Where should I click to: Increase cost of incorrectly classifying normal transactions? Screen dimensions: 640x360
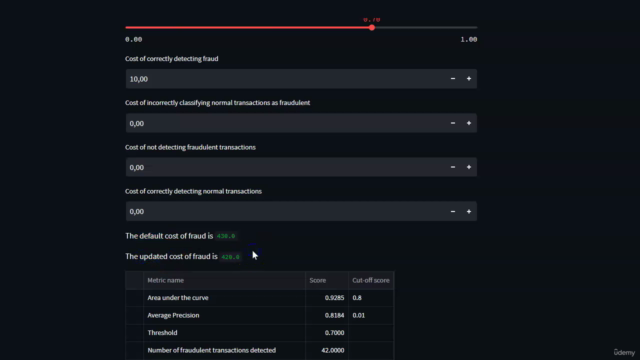tap(469, 123)
